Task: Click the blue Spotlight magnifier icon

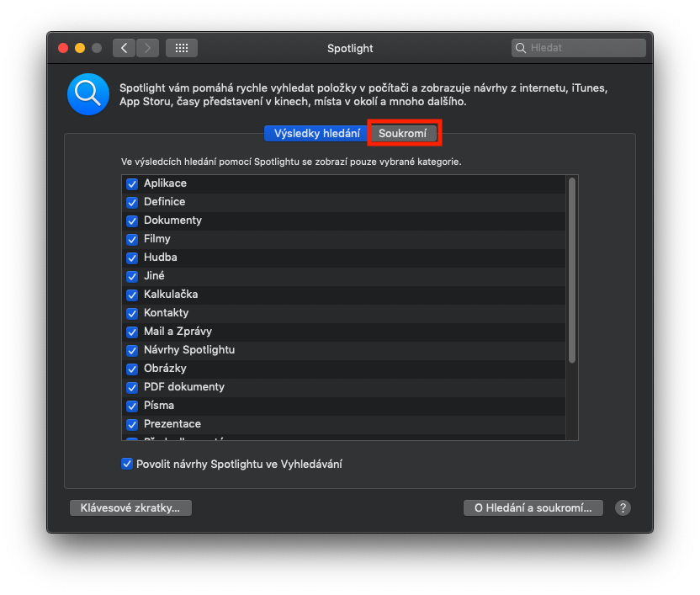Action: pos(88,94)
